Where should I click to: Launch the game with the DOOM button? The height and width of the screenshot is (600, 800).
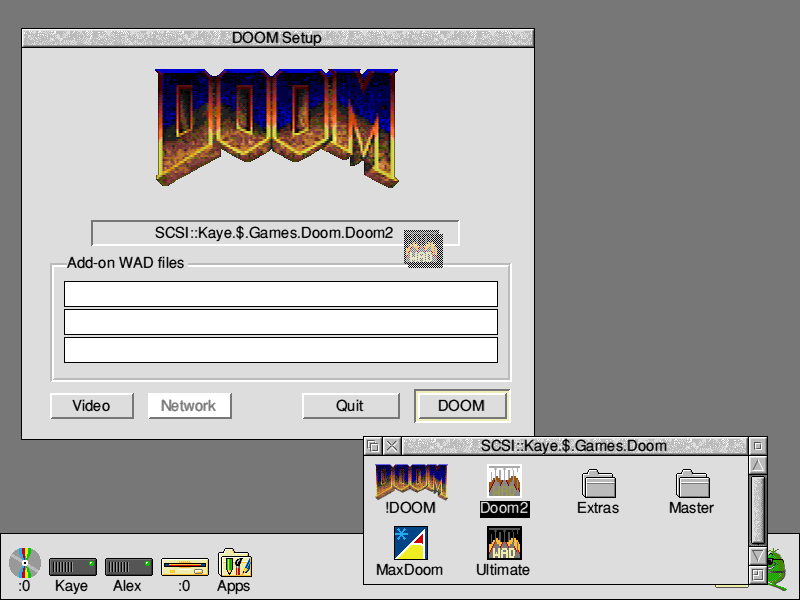click(462, 406)
